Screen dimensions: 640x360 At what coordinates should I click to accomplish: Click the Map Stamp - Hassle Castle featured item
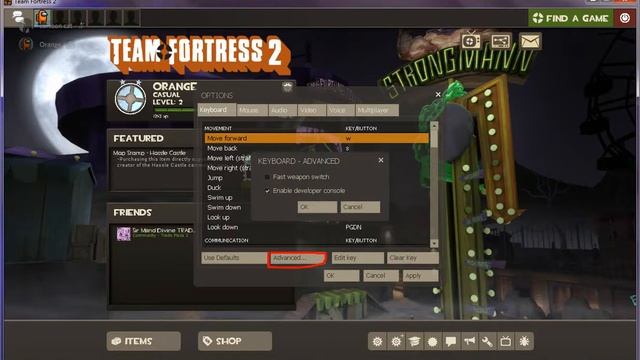click(x=149, y=153)
